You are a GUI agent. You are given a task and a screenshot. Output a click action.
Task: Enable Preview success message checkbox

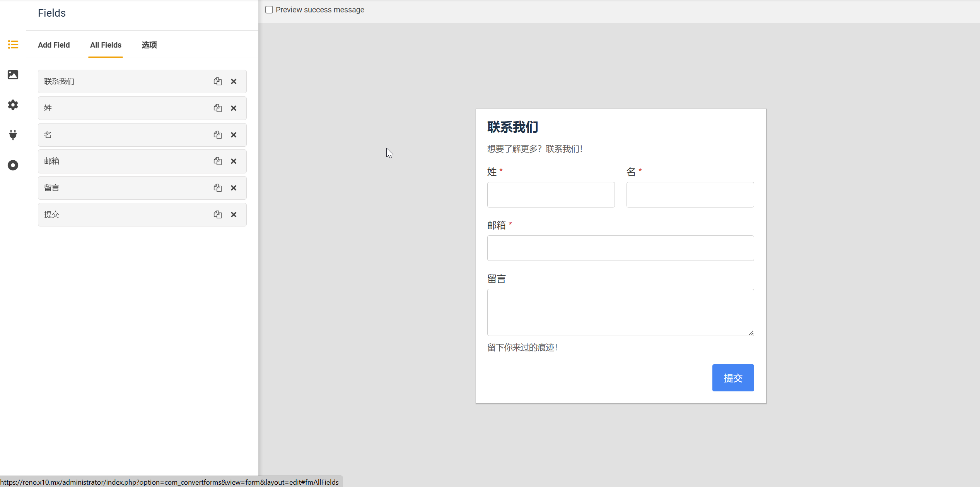click(269, 10)
